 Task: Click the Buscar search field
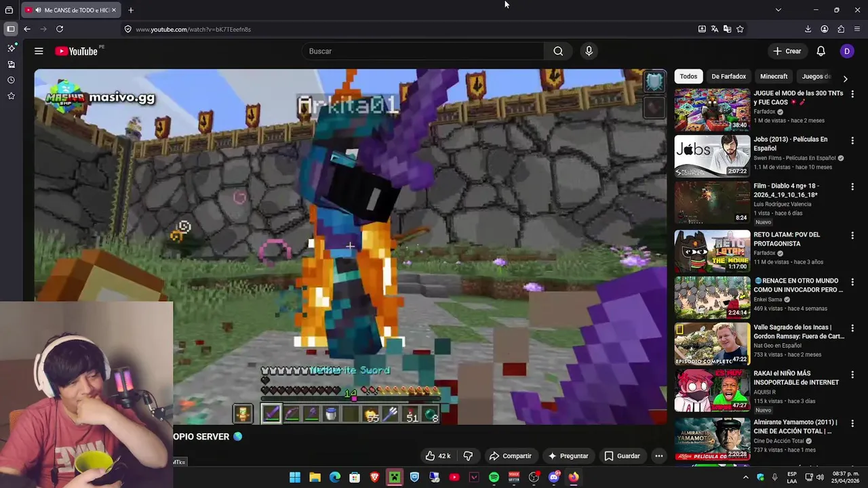point(422,51)
